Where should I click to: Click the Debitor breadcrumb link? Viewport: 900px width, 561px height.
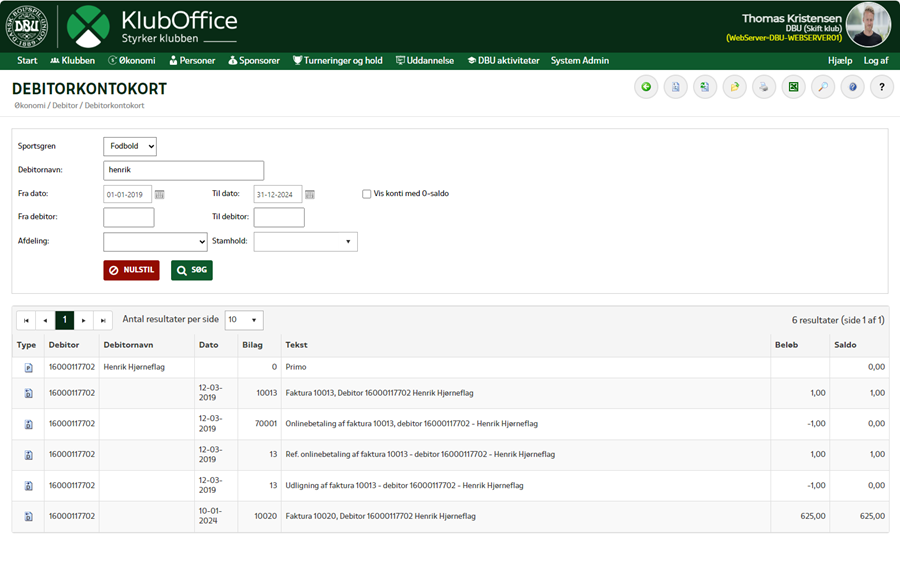pyautogui.click(x=65, y=106)
